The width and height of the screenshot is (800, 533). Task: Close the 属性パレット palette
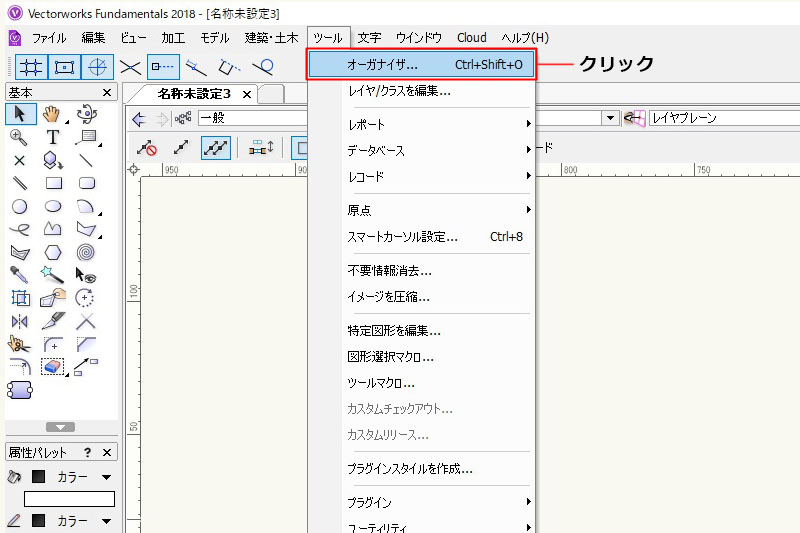(x=107, y=452)
